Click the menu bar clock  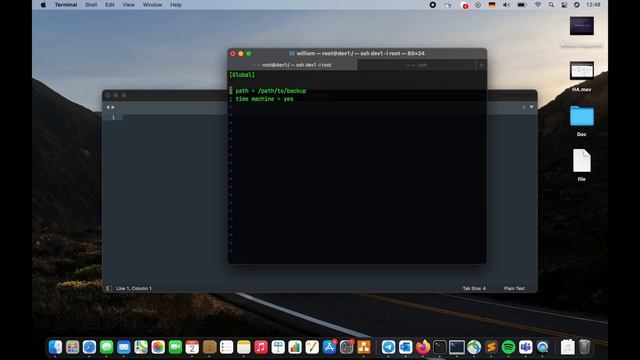593,5
